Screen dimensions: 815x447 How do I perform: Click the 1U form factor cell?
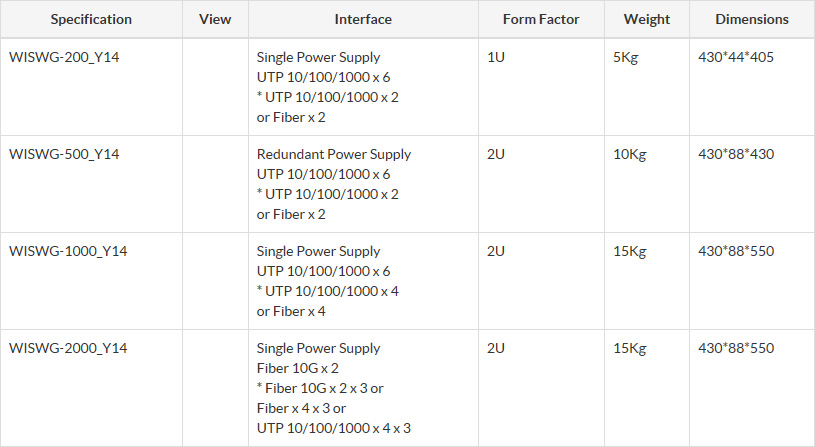click(x=495, y=57)
